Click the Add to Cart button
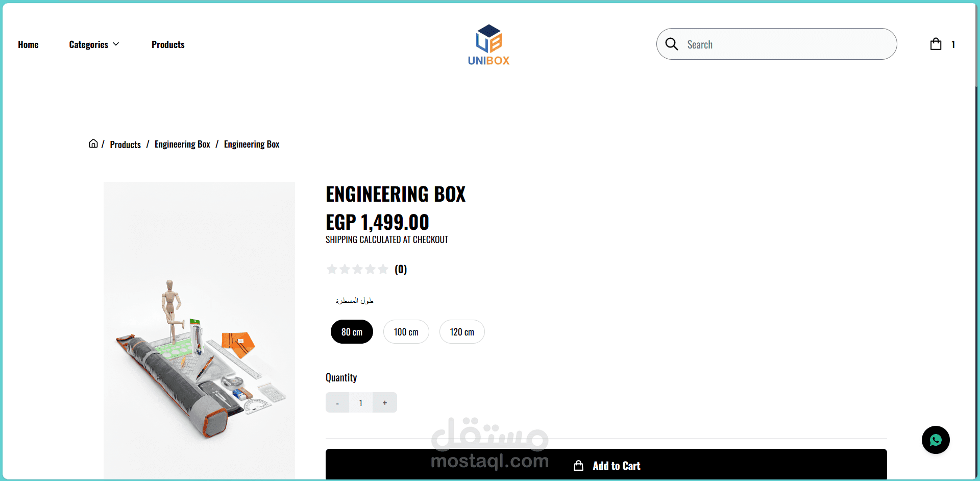Viewport: 980px width, 481px height. click(x=606, y=464)
